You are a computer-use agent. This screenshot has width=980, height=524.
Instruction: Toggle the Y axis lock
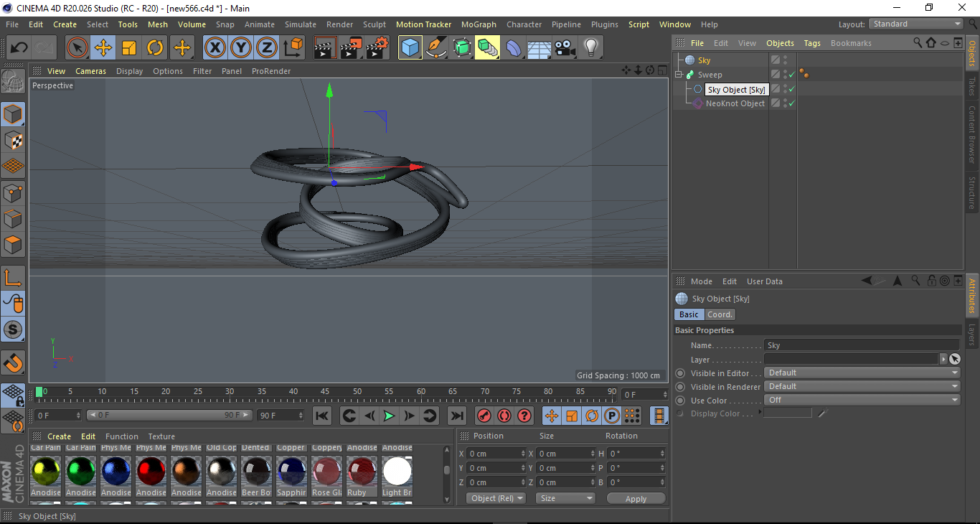[240, 48]
